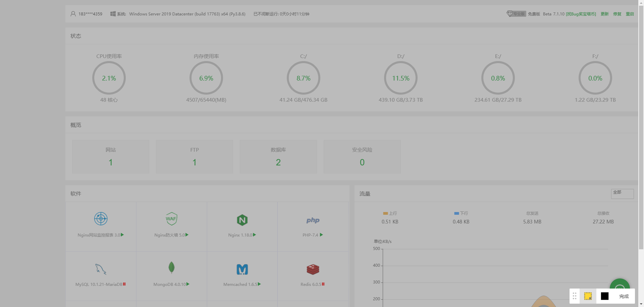Screen dimensions: 644x307
Task: Click the 41.24 GB/476.34 GB text
Action: (x=304, y=100)
